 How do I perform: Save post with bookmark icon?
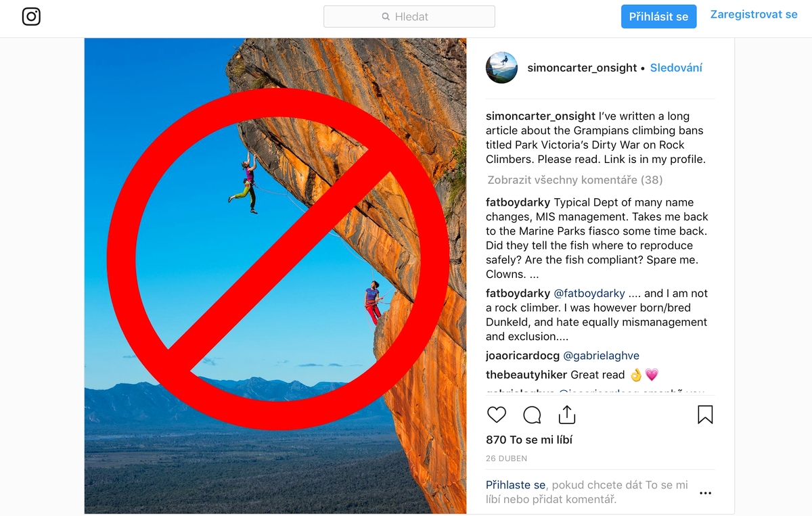click(705, 415)
